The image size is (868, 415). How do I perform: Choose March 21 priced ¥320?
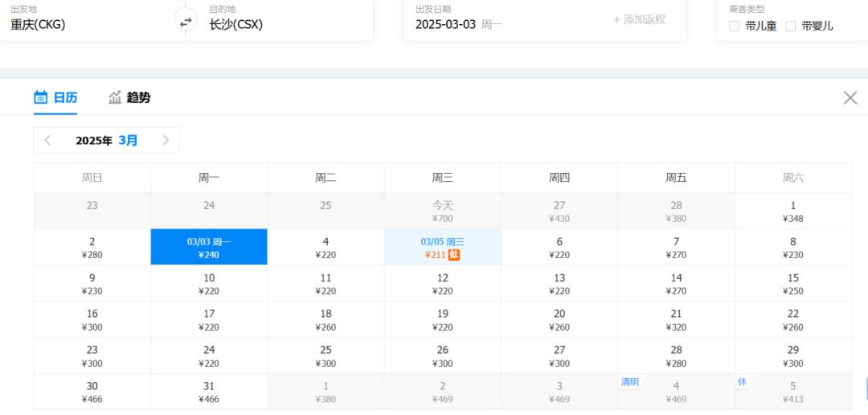pyautogui.click(x=677, y=320)
